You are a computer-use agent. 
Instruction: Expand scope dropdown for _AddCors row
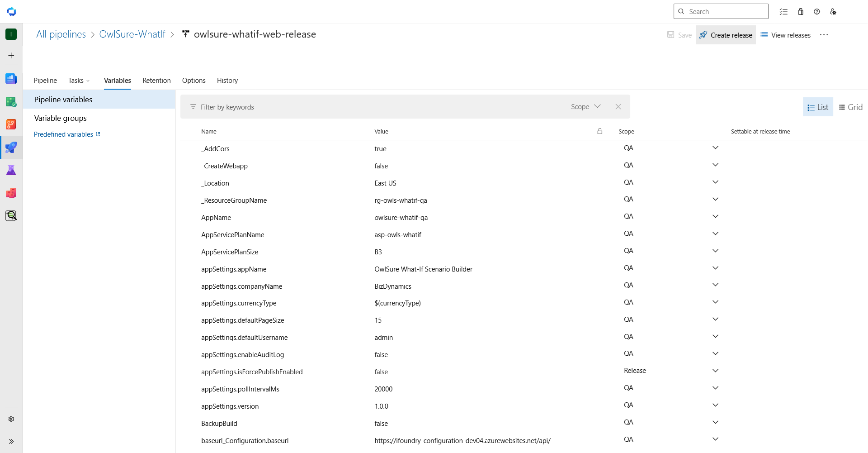(715, 148)
